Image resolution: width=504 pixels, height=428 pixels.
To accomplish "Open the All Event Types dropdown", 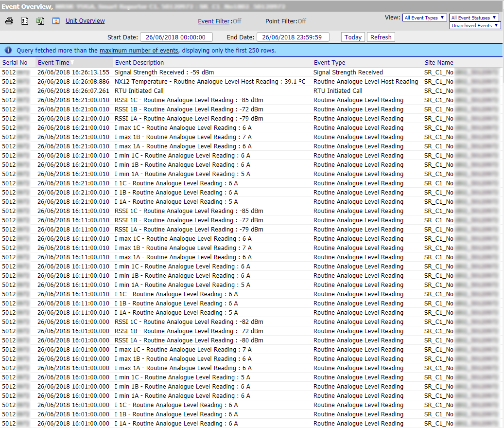I will point(424,18).
